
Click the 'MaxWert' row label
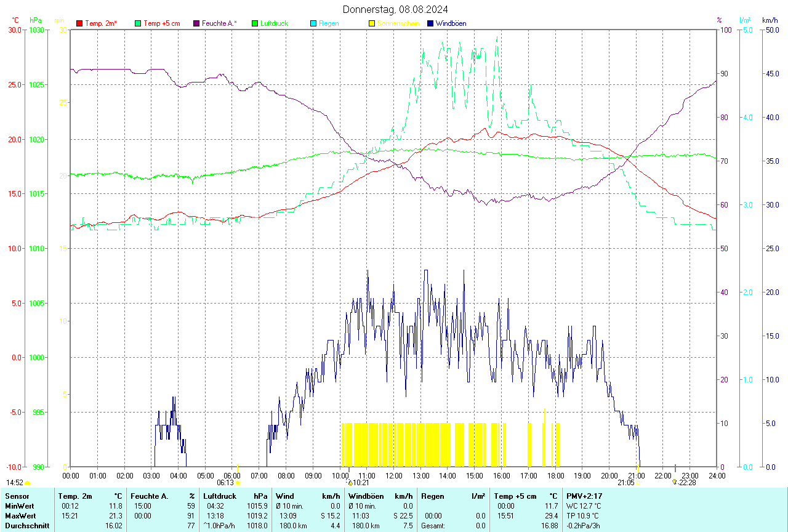pyautogui.click(x=20, y=516)
